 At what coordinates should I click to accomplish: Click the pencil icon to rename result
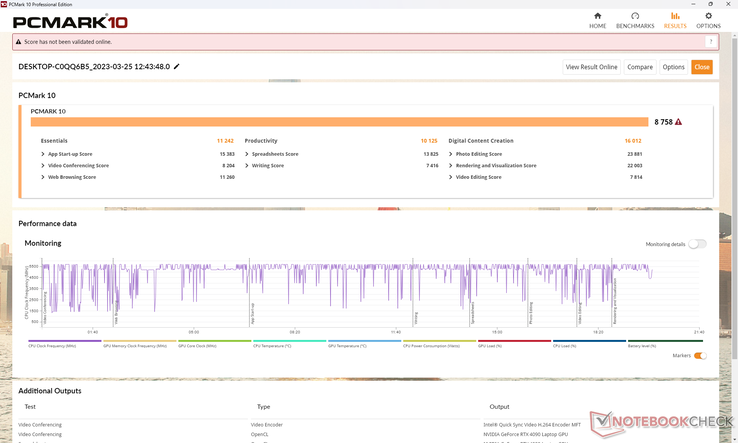pyautogui.click(x=177, y=67)
